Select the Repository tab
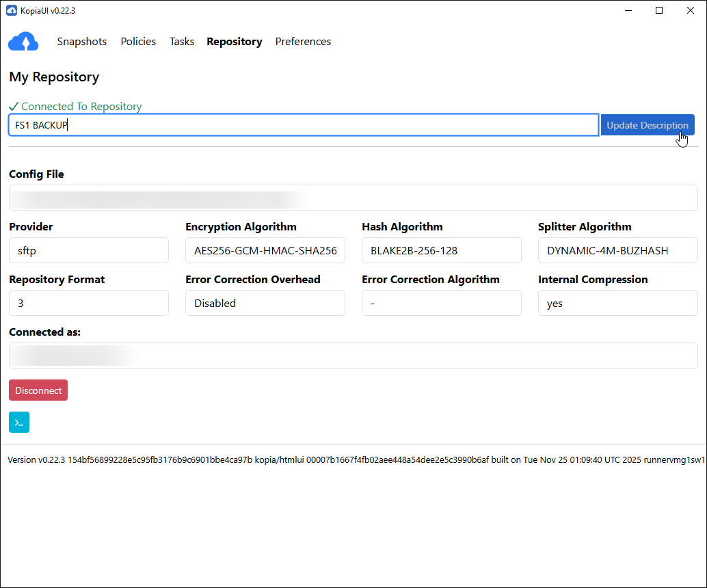The height and width of the screenshot is (588, 707). [234, 42]
